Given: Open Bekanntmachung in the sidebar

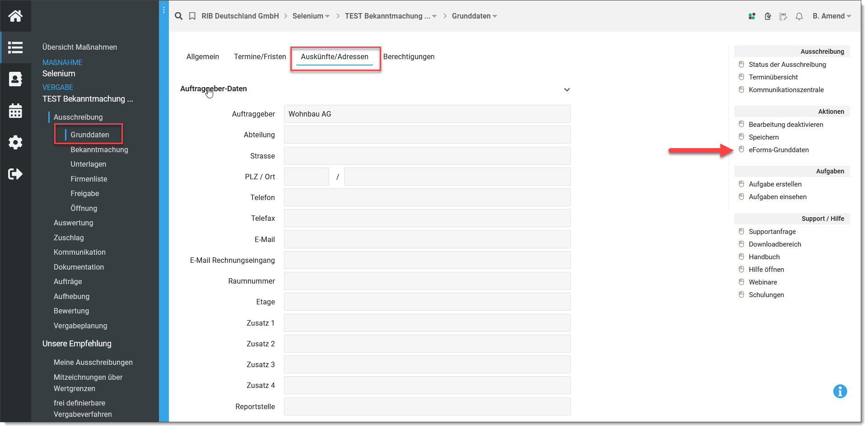Looking at the screenshot, I should [99, 149].
